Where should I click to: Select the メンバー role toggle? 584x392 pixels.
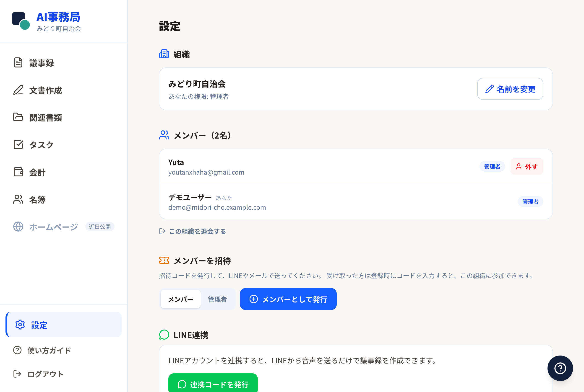[x=181, y=299]
